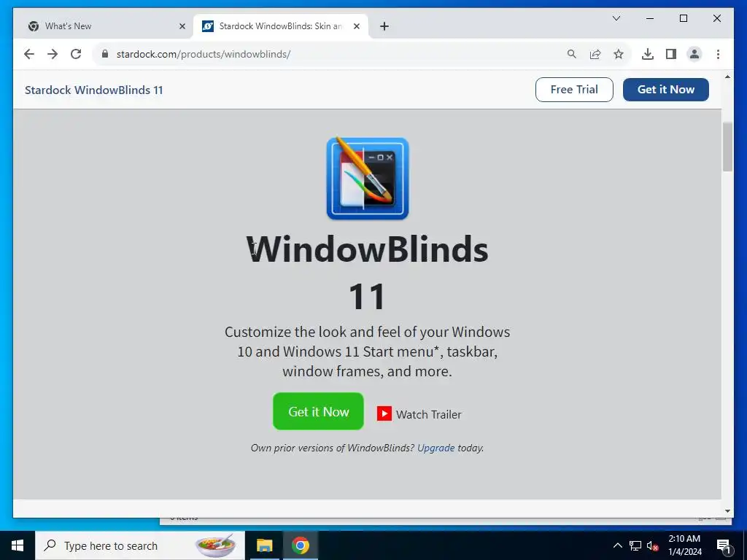Click the scrollbar up arrow

[727, 77]
